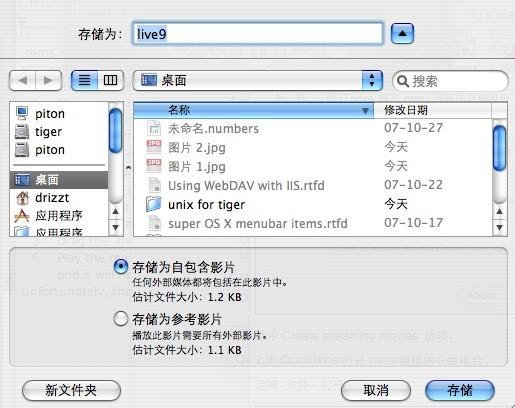Click date 07-10-27 cell
This screenshot has width=515, height=408.
pos(413,128)
